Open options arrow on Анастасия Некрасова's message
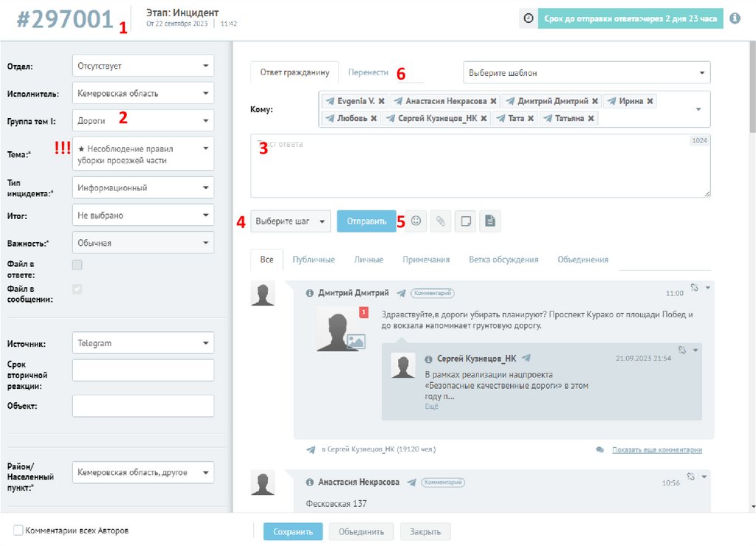Viewport: 756px width, 546px height. [704, 477]
